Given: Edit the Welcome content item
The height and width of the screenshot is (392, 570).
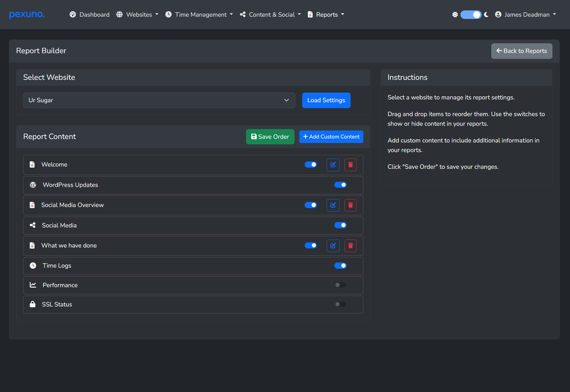Looking at the screenshot, I should [x=333, y=165].
